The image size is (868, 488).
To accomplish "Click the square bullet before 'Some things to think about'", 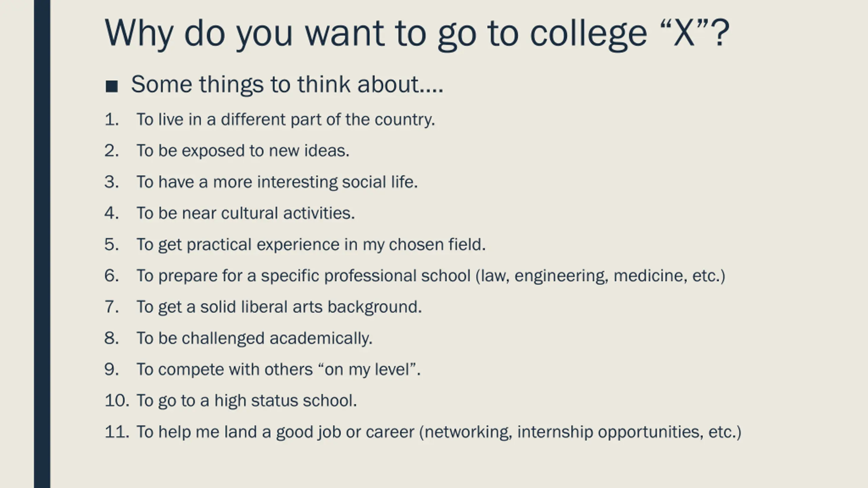I will pyautogui.click(x=112, y=86).
